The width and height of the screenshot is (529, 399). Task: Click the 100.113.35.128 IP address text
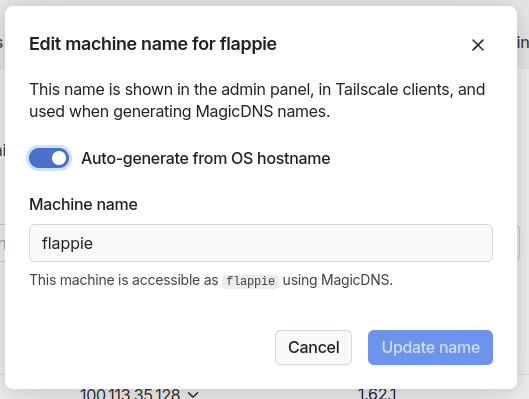[130, 394]
